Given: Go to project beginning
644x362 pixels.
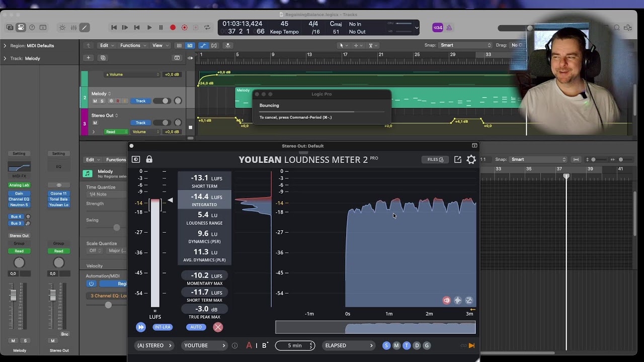Looking at the screenshot, I should point(114,28).
